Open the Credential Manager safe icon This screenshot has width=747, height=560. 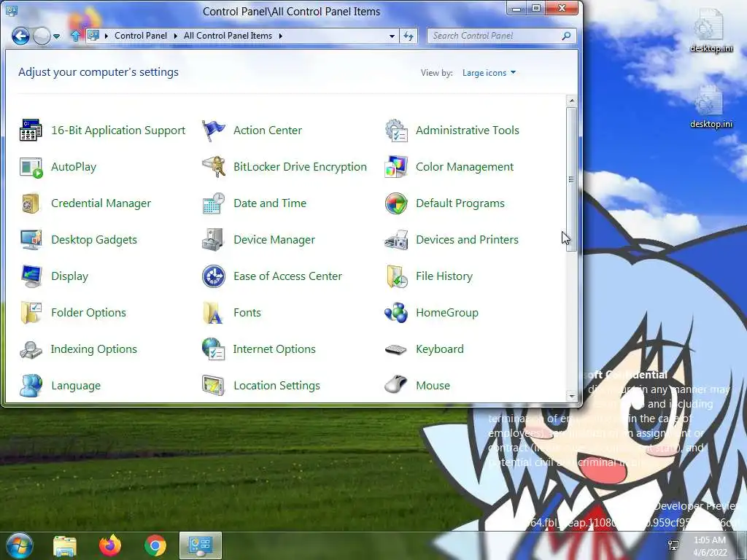tap(31, 203)
